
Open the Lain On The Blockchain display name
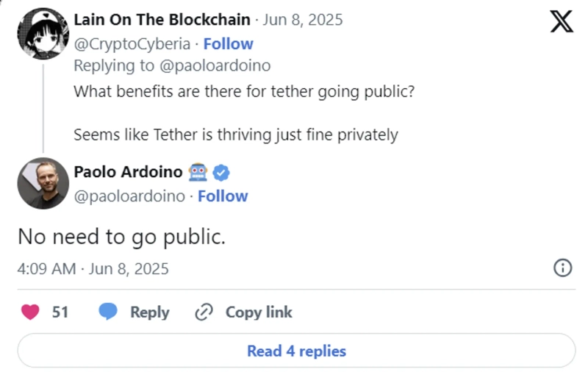[x=162, y=20]
